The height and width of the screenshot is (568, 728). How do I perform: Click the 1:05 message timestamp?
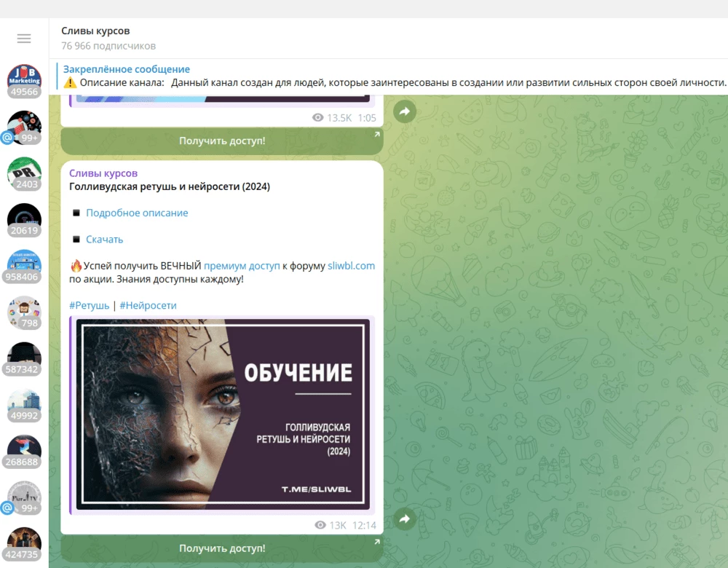point(367,118)
